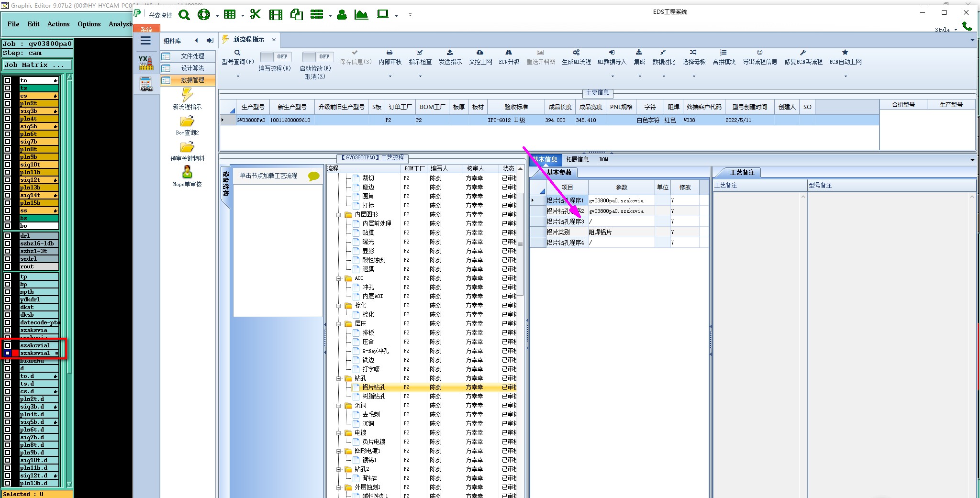Open the 型号查询(F) dropdown arrow
980x498 pixels.
[238, 77]
